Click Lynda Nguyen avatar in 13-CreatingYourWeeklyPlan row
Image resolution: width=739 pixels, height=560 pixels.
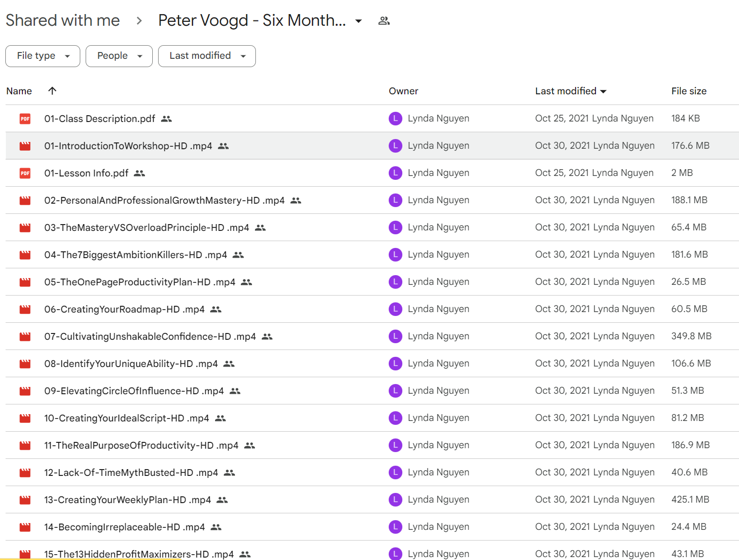click(396, 500)
